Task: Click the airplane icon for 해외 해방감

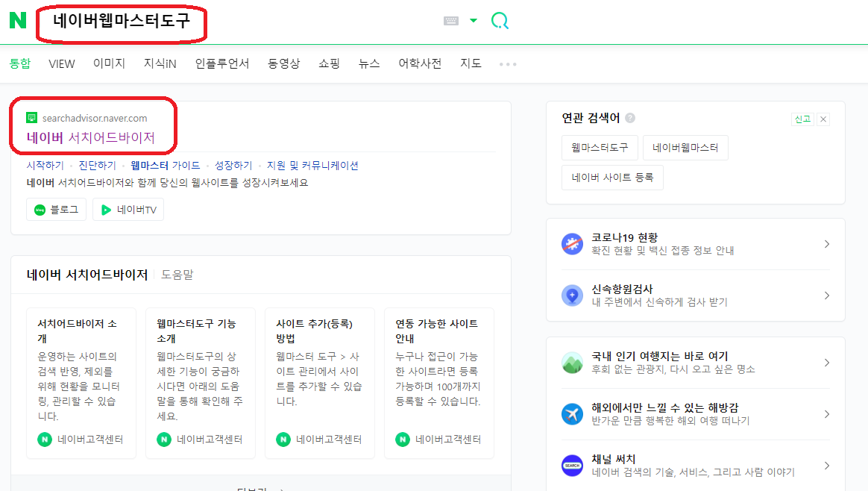Action: coord(573,414)
